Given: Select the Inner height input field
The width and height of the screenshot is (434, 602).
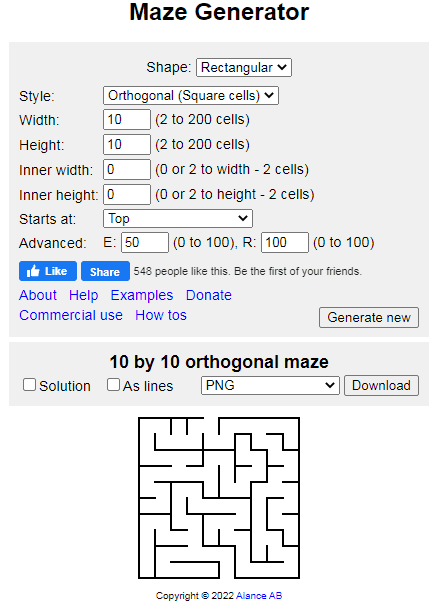Looking at the screenshot, I should pos(127,194).
